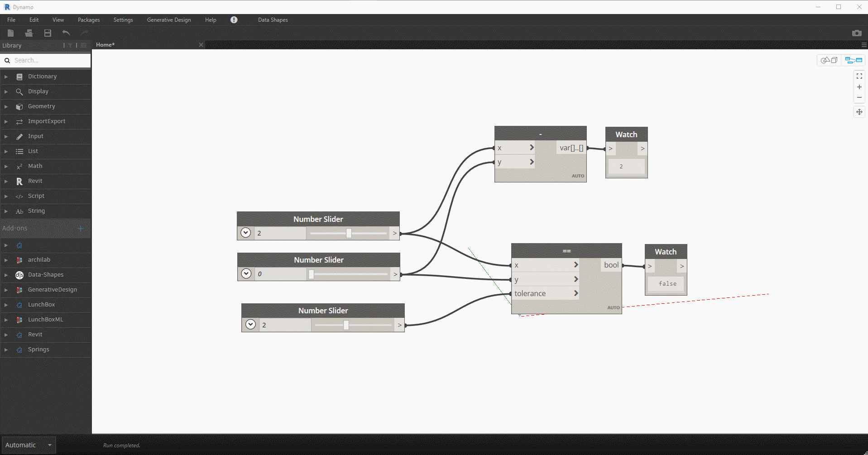Click the y input port of == node

(x=546, y=279)
